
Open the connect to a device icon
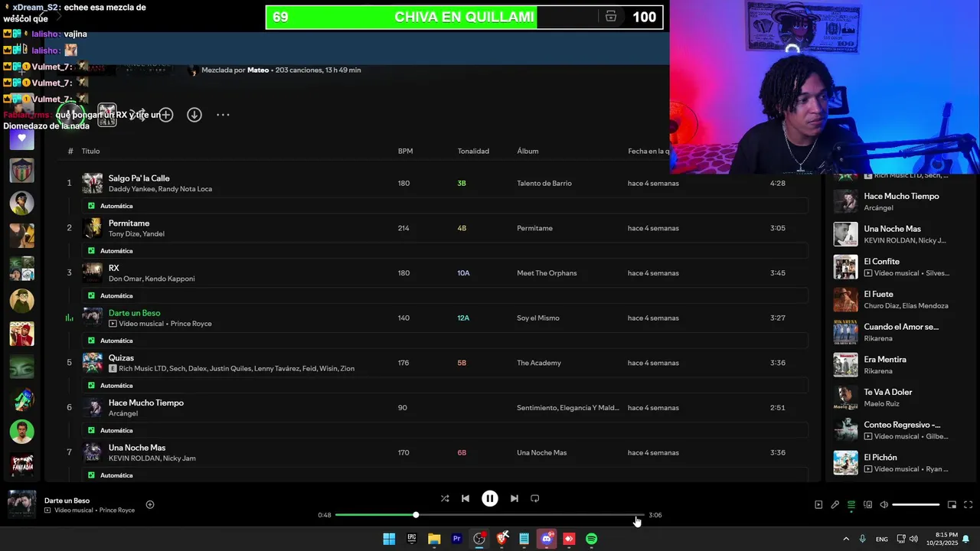click(868, 505)
